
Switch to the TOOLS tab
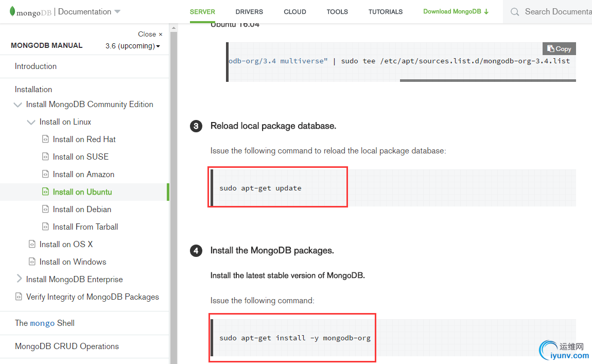tap(337, 12)
